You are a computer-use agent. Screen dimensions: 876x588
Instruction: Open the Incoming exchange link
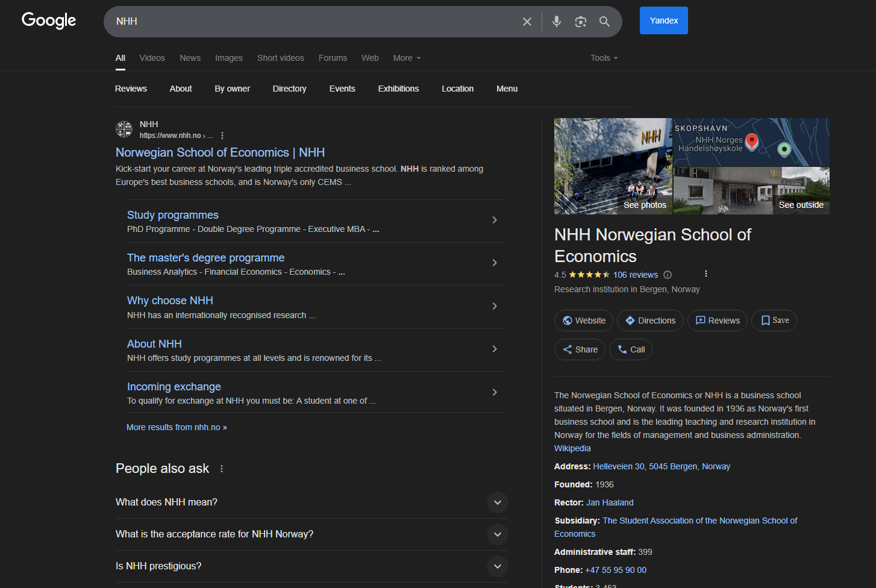coord(174,387)
